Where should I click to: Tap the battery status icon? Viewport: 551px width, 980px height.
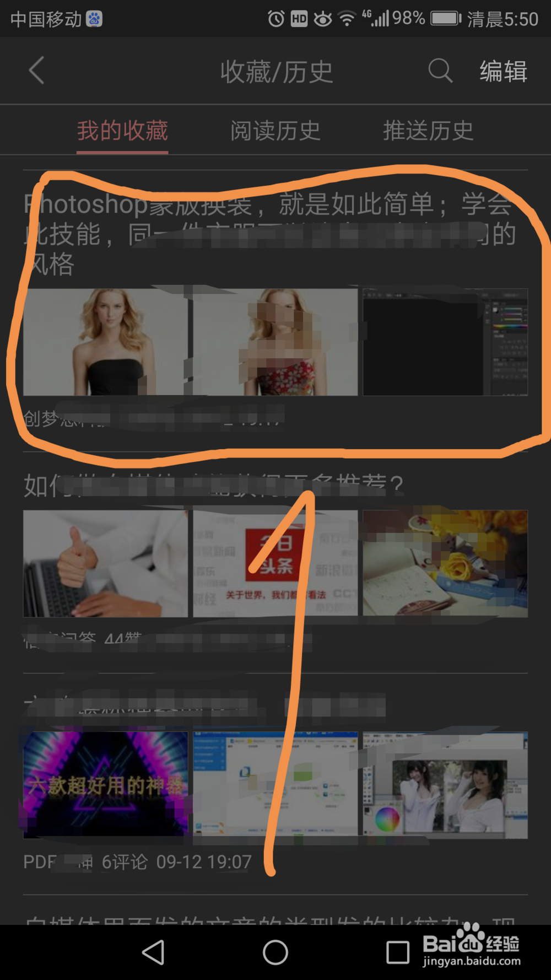point(446,19)
